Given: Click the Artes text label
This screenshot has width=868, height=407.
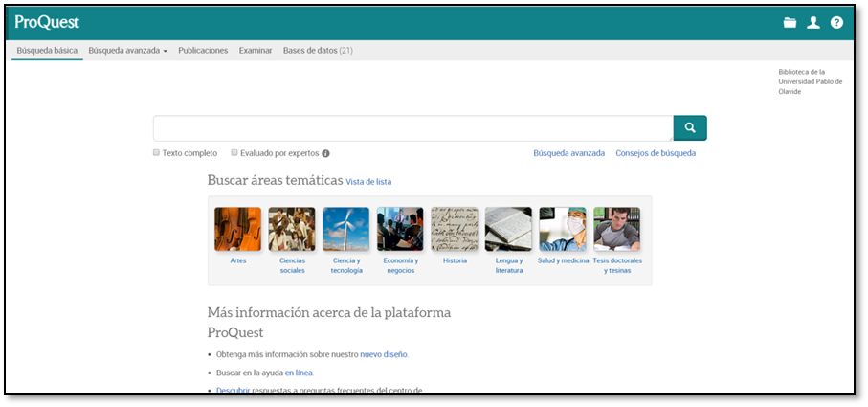Looking at the screenshot, I should tap(238, 260).
